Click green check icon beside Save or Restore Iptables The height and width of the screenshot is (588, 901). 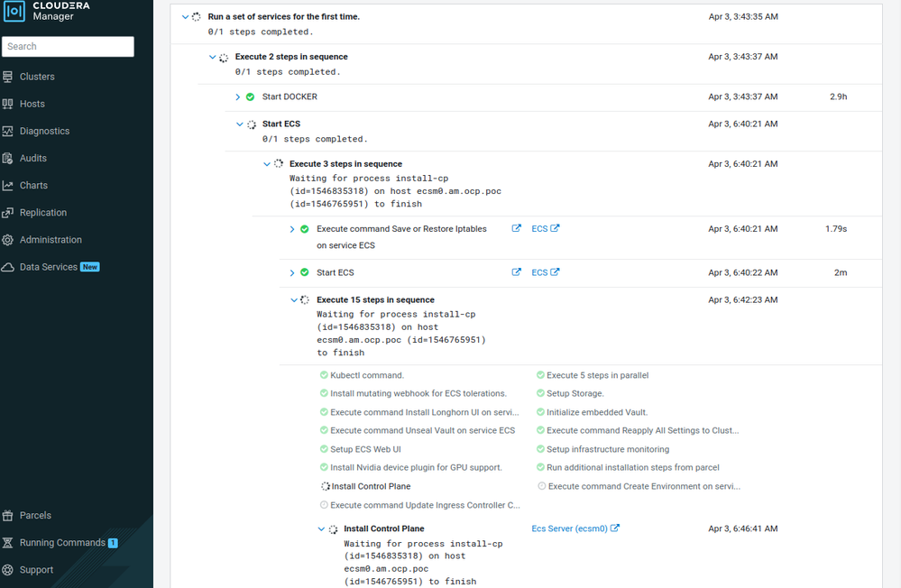click(305, 229)
